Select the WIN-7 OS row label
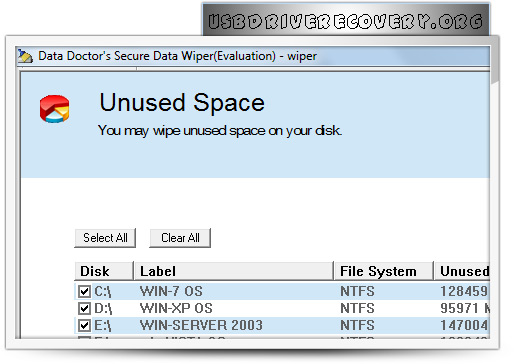The image size is (514, 364). coord(171,291)
